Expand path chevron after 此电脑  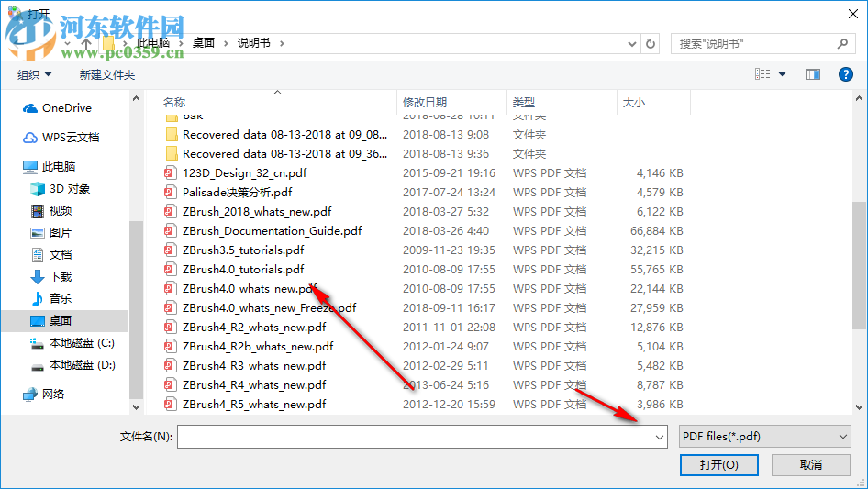(181, 43)
